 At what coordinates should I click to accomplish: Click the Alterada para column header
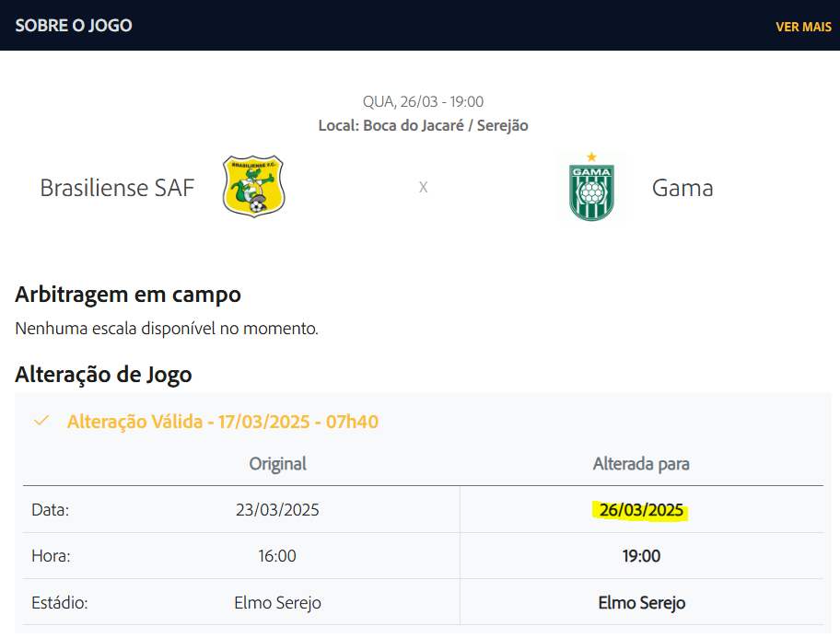pos(641,464)
